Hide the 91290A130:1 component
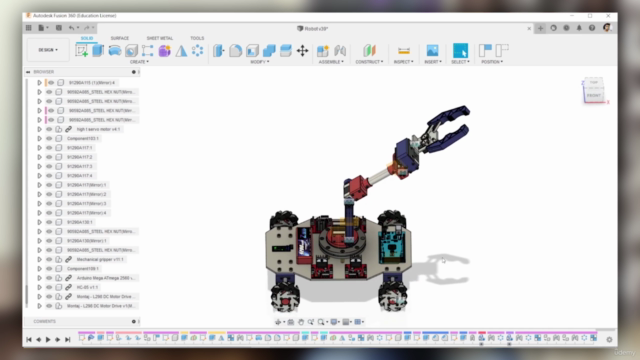The height and width of the screenshot is (360, 640). point(49,222)
